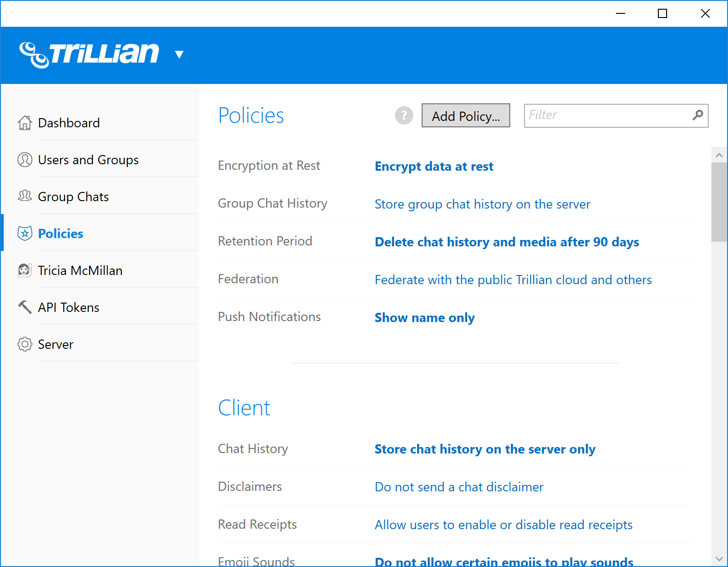Viewport: 728px width, 567px height.
Task: Minimize the Trillian window
Action: (621, 13)
